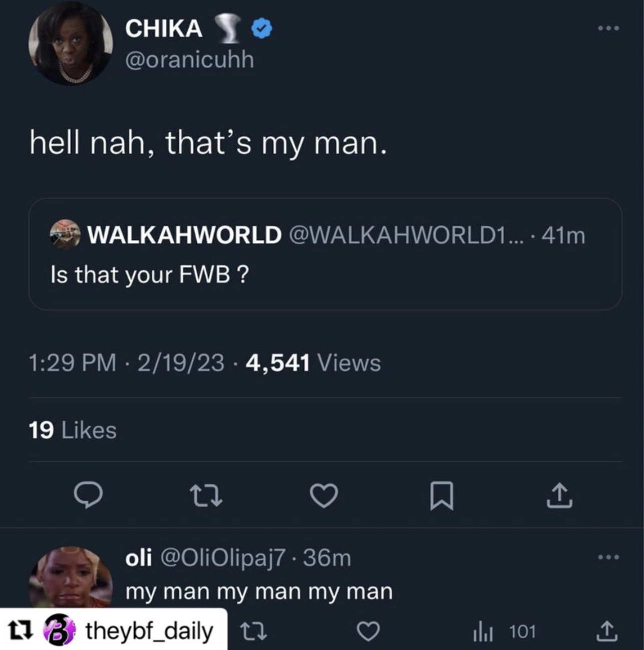Retweet CHIKA's main tweet

click(x=206, y=495)
